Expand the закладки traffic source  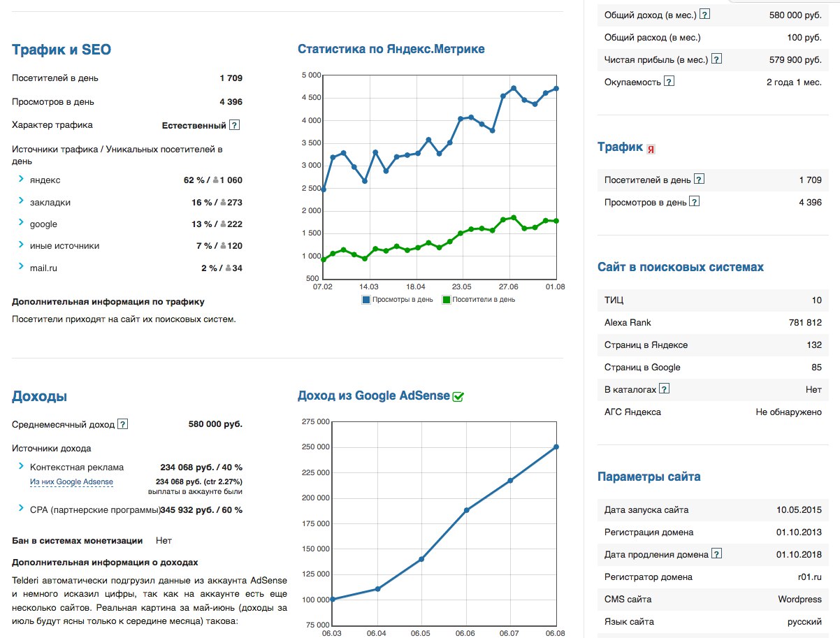click(x=22, y=202)
